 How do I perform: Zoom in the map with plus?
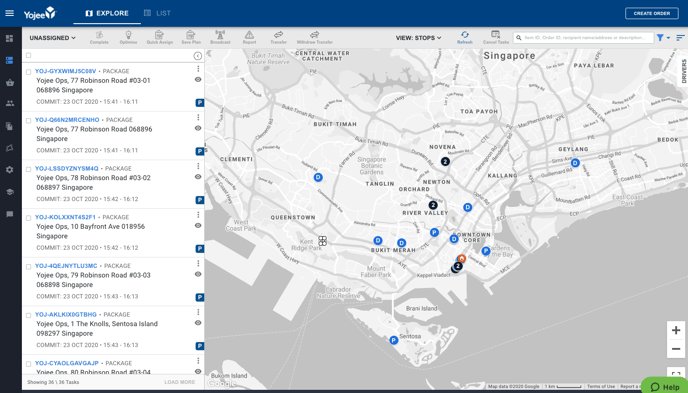click(x=676, y=330)
